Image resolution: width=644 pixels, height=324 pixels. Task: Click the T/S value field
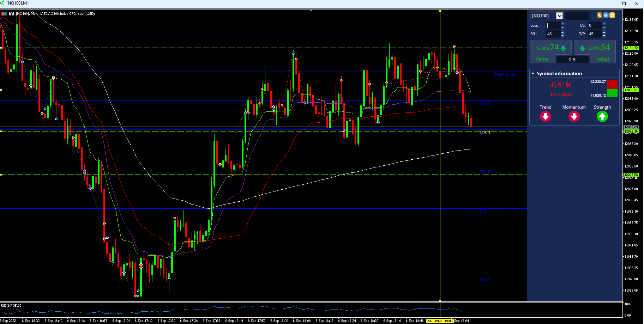click(595, 25)
